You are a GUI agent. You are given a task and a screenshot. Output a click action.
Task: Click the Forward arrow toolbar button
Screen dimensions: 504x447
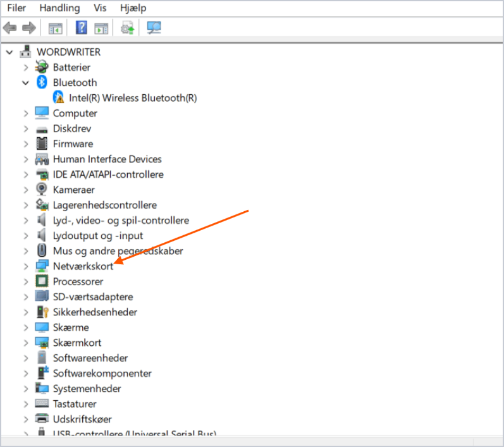coord(29,28)
